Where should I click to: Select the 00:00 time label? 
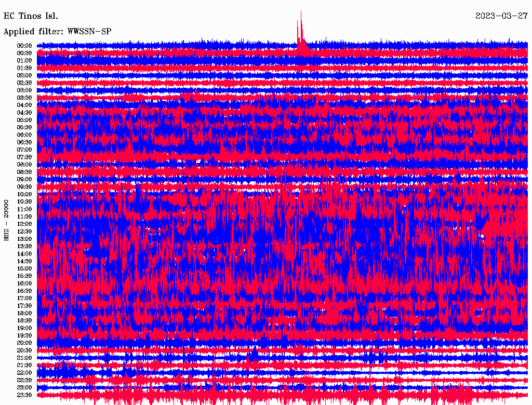[x=24, y=46]
